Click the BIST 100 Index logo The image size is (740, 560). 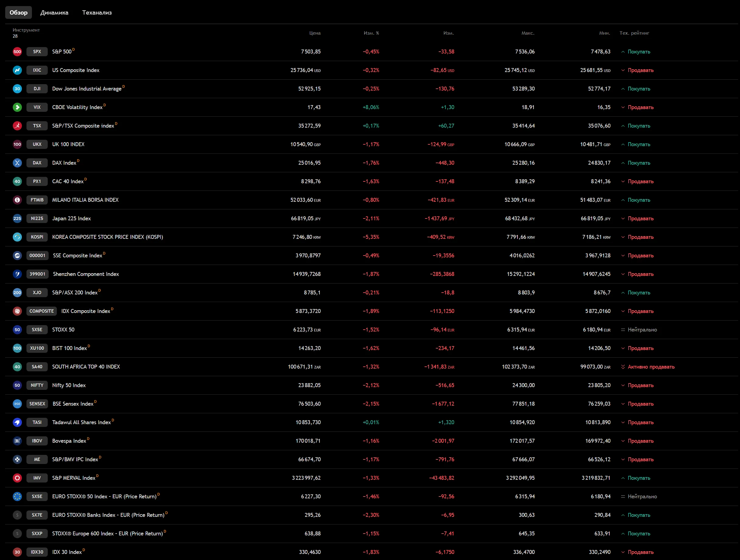pyautogui.click(x=17, y=349)
